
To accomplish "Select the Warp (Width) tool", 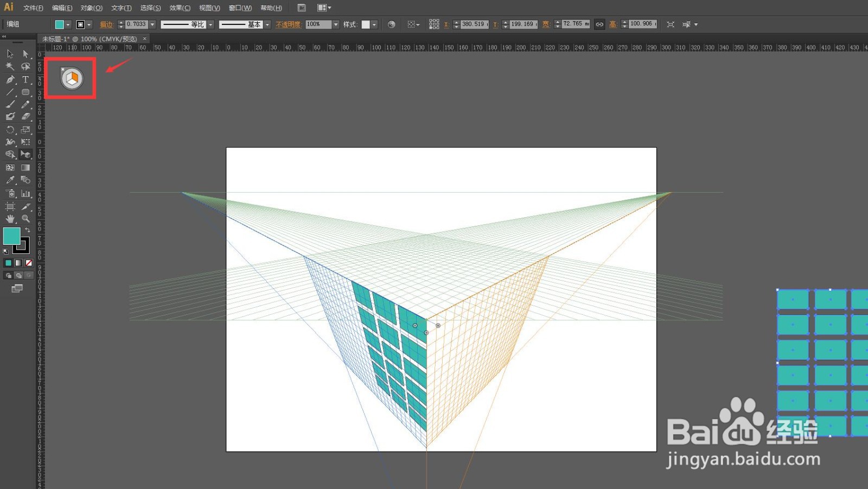I will 10,142.
